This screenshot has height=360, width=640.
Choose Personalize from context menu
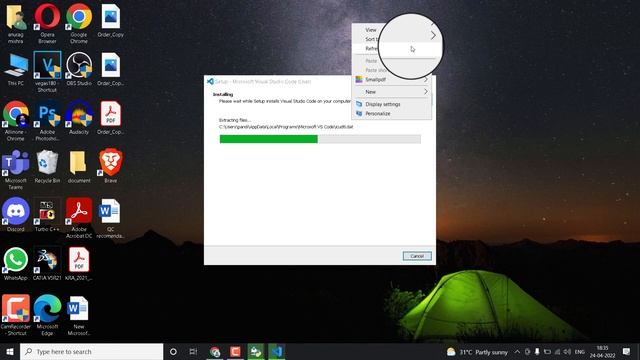[x=391, y=113]
